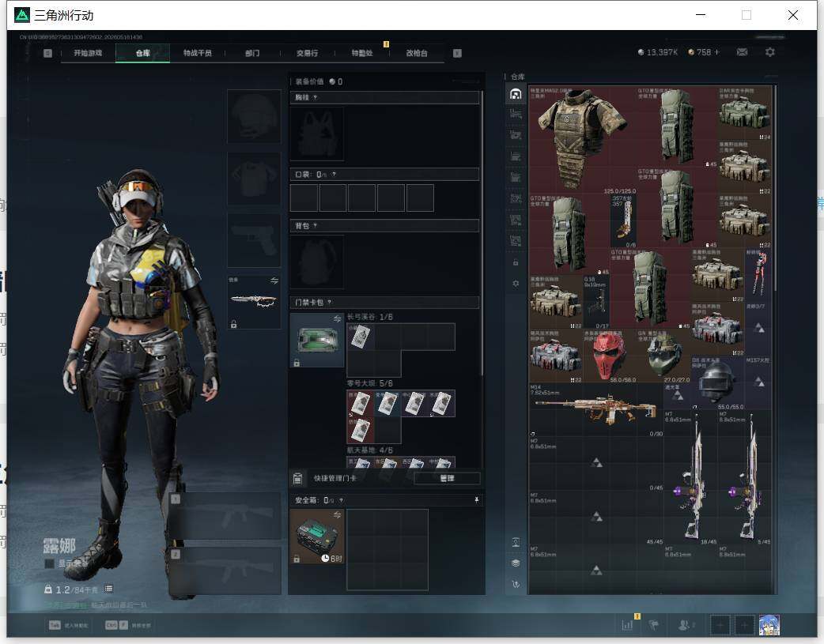Open the second warehouse storage box icon
The height and width of the screenshot is (644, 824).
pyautogui.click(x=516, y=114)
